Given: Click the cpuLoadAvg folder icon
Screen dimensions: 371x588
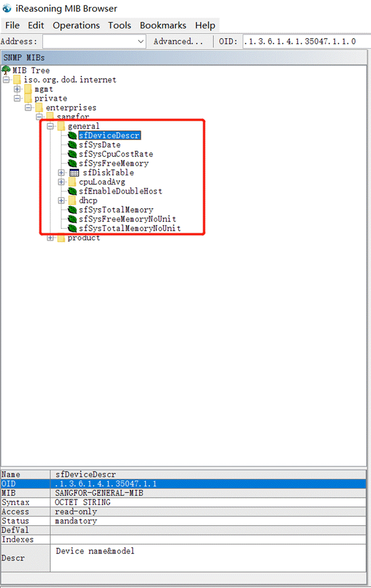Looking at the screenshot, I should [x=72, y=182].
